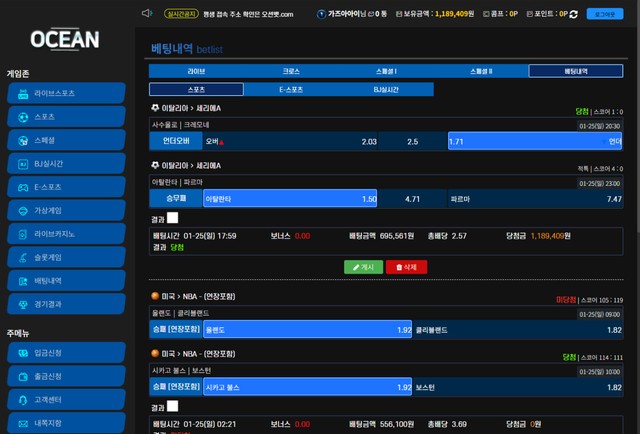Tick the 결과 checkbox of NBA bet slip
Image resolution: width=640 pixels, height=434 pixels.
172,407
